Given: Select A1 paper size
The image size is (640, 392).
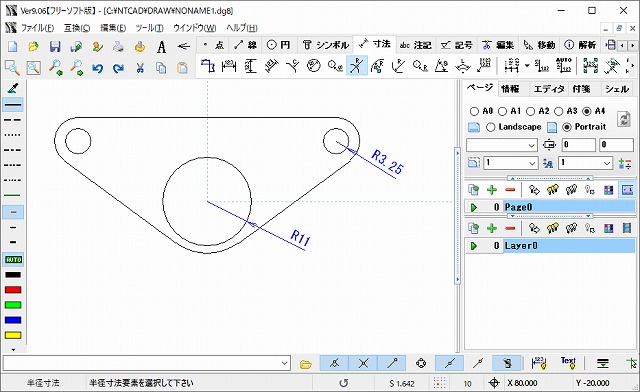Looking at the screenshot, I should point(502,111).
